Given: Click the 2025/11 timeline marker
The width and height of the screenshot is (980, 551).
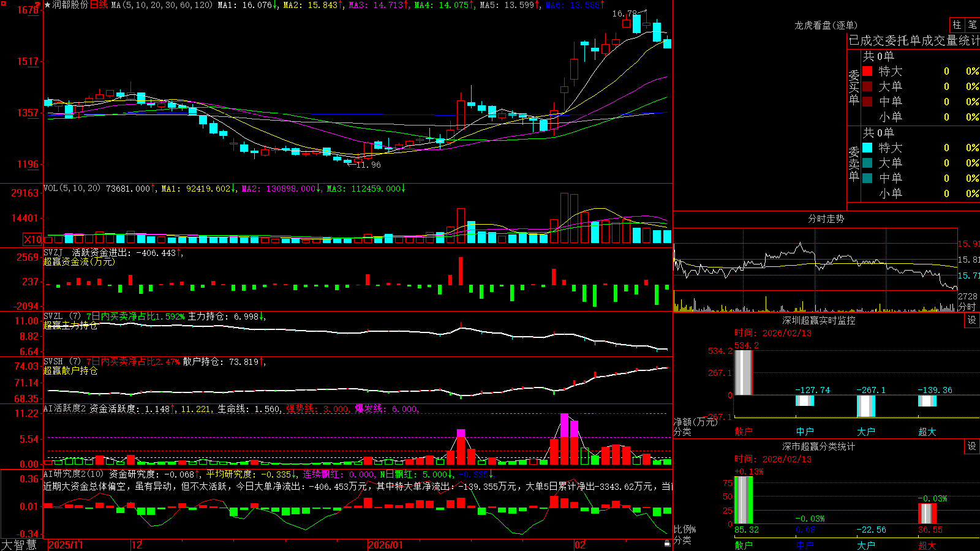Looking at the screenshot, I should (x=66, y=545).
